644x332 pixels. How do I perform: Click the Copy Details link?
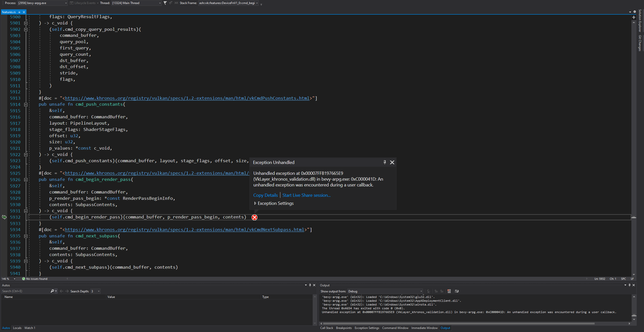click(265, 195)
